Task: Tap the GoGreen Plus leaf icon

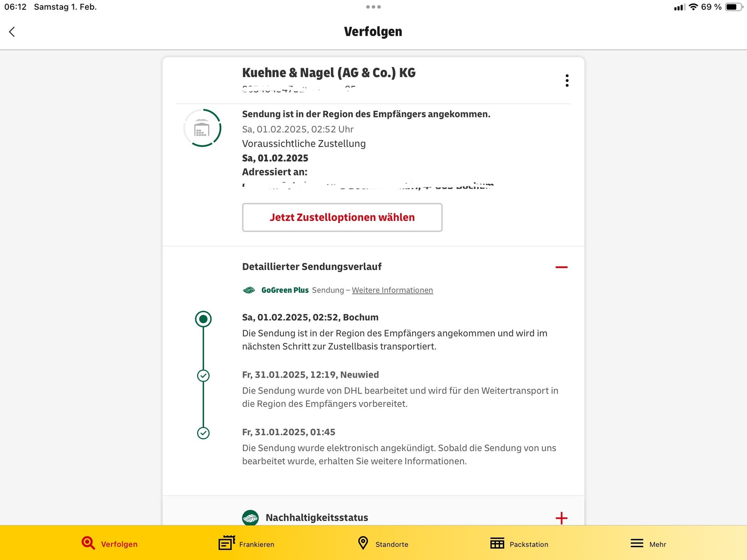Action: click(249, 290)
